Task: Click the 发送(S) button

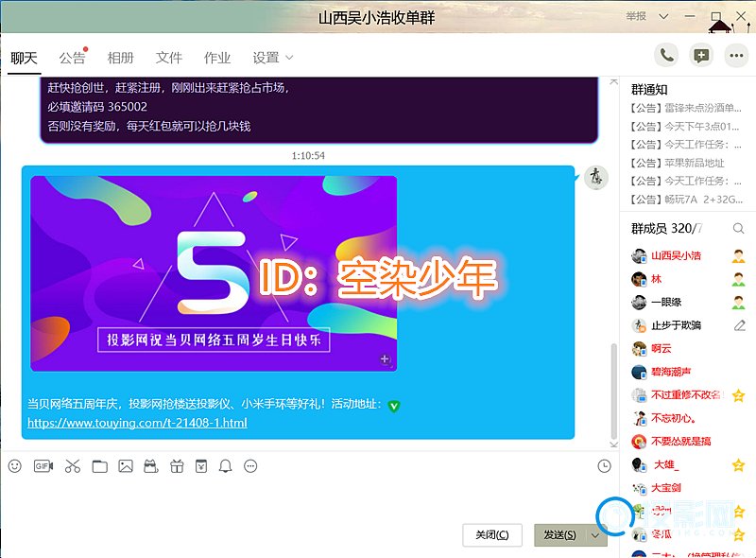Action: coord(559,535)
